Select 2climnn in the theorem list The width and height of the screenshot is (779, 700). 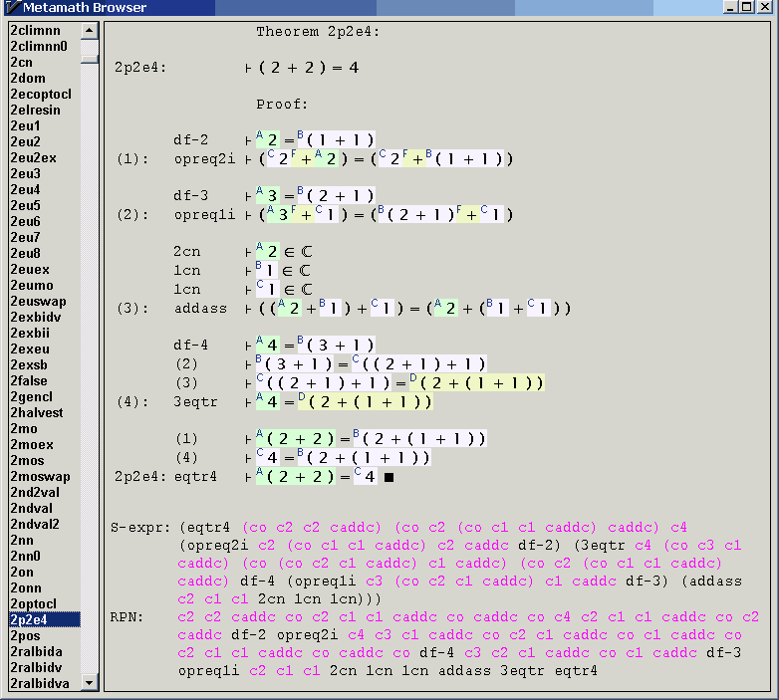point(35,31)
